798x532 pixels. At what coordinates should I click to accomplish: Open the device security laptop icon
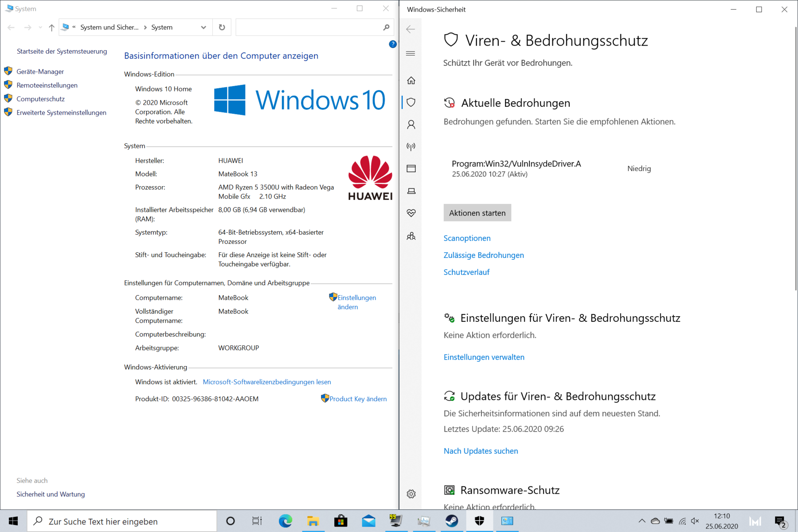click(x=411, y=191)
